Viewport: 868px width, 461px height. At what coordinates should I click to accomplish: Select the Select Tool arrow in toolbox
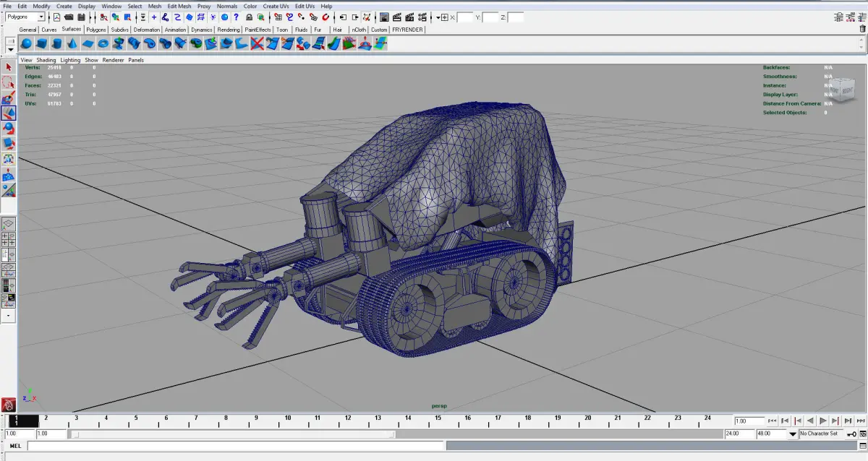pyautogui.click(x=9, y=67)
